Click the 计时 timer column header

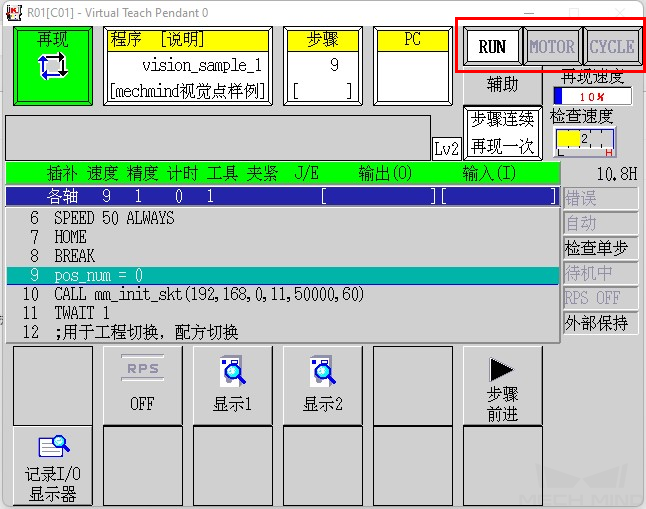pos(183,173)
